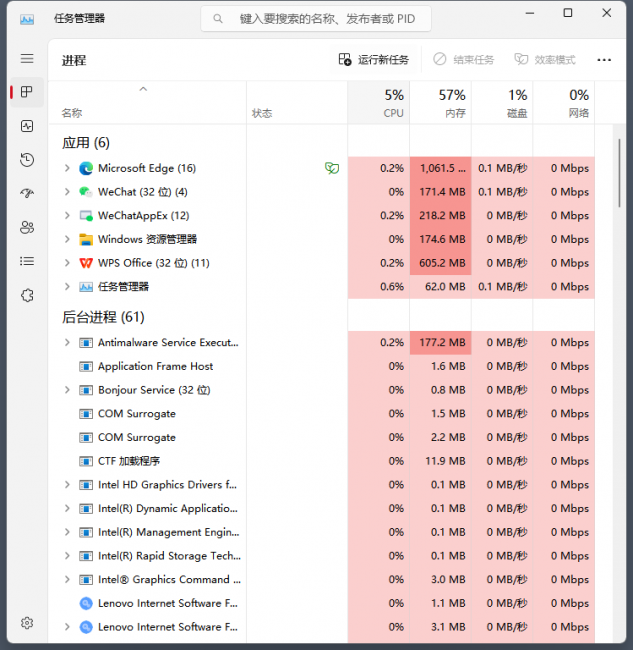Click 运行新任务 button
The image size is (633, 650).
(x=373, y=60)
